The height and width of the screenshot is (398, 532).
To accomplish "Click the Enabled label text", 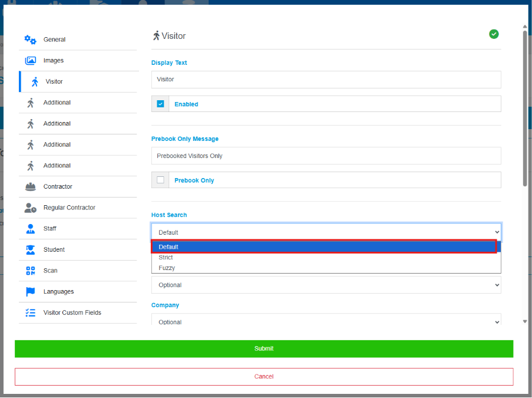I will point(186,104).
